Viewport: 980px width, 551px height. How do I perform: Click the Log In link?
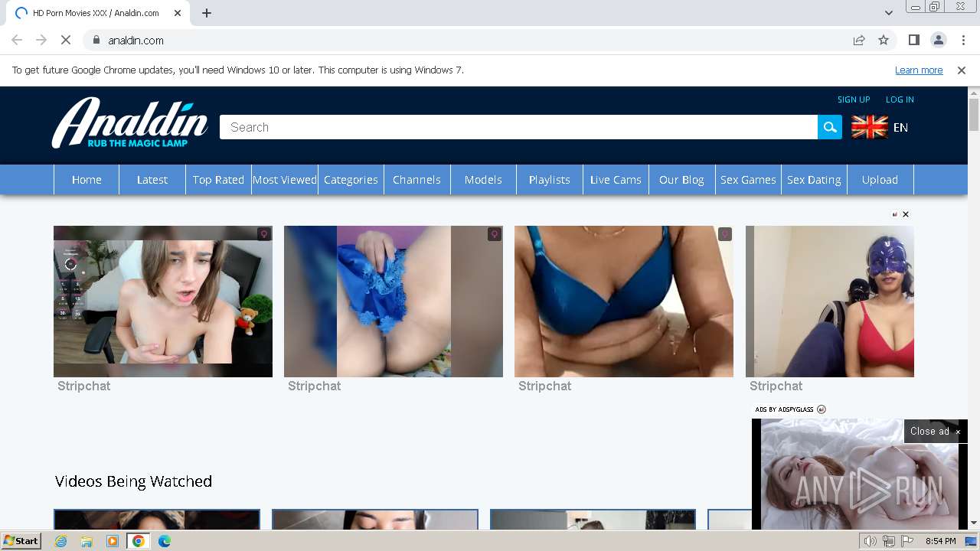point(900,99)
